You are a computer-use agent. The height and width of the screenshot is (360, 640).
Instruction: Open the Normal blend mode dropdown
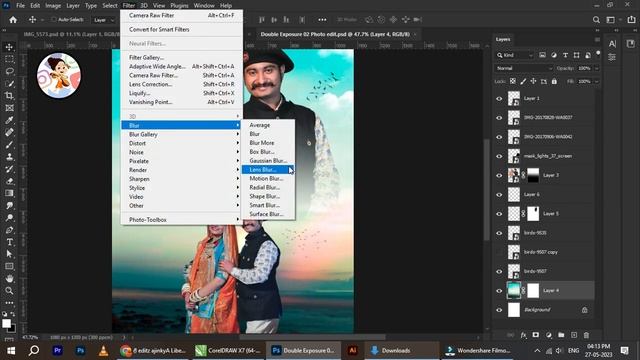[524, 68]
